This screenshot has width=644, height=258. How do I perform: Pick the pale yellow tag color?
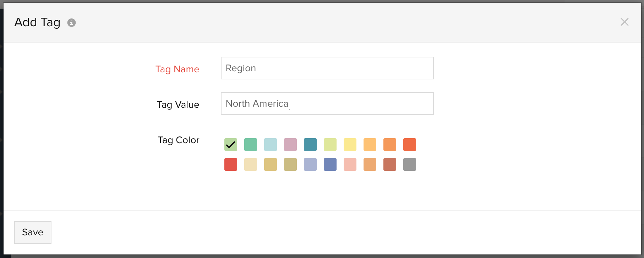(x=350, y=145)
